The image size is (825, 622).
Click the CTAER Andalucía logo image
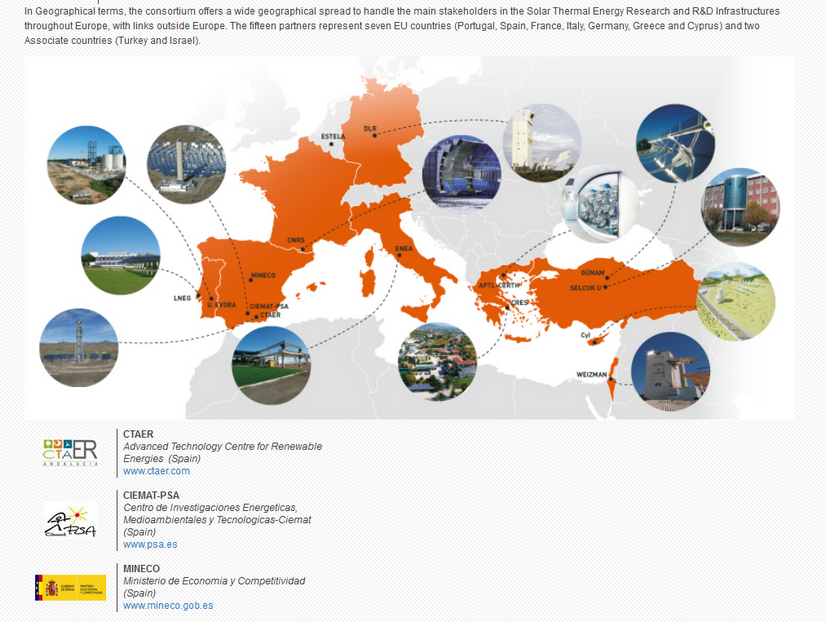click(x=70, y=451)
